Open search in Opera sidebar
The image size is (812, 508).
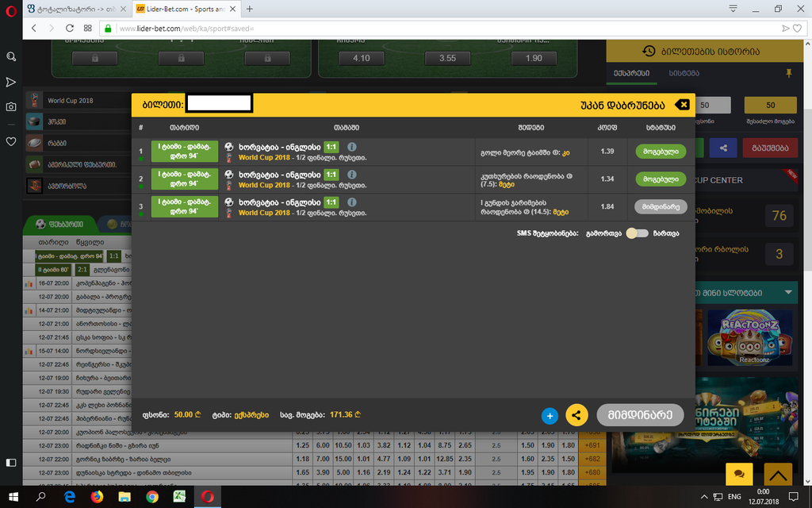[11, 56]
